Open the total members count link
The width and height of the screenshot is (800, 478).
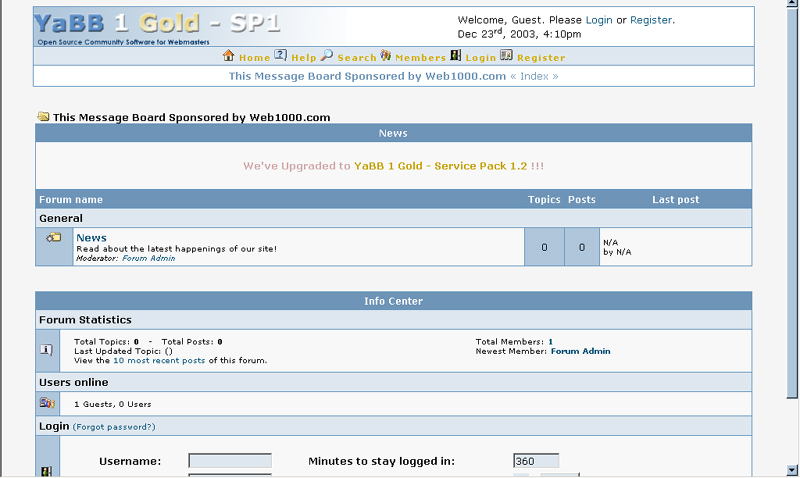(551, 342)
